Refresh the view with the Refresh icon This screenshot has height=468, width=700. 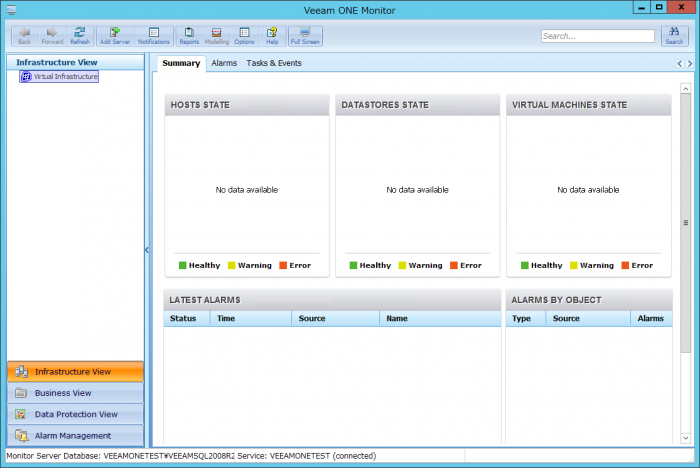80,36
